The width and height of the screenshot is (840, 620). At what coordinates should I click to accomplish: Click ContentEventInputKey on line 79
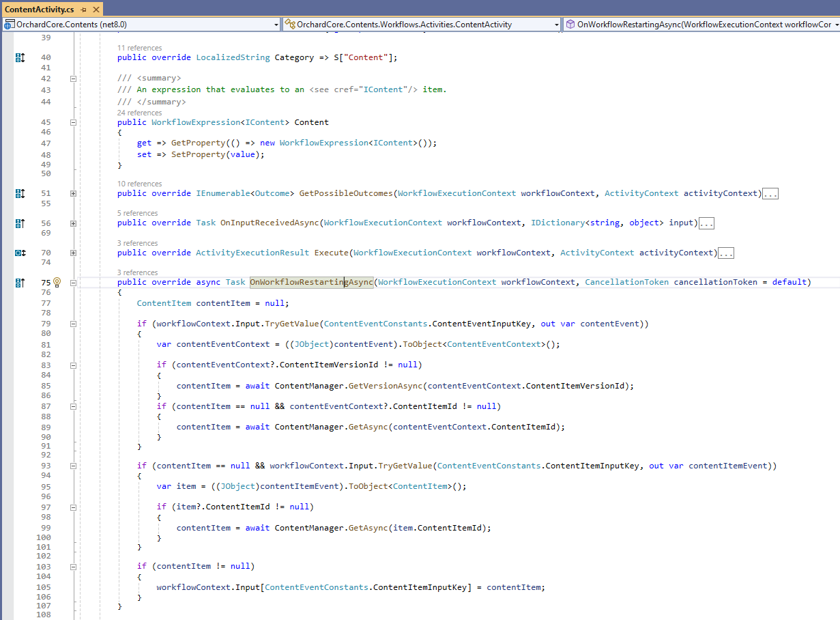click(482, 324)
